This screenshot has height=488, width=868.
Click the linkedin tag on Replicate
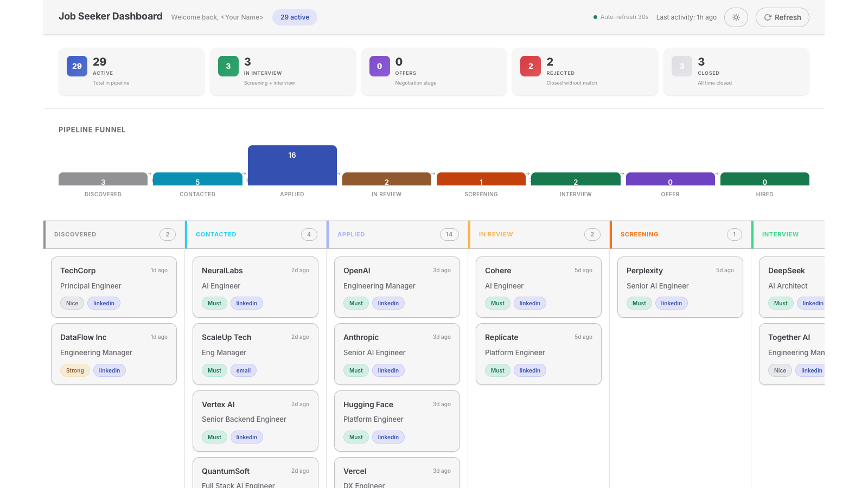(530, 370)
